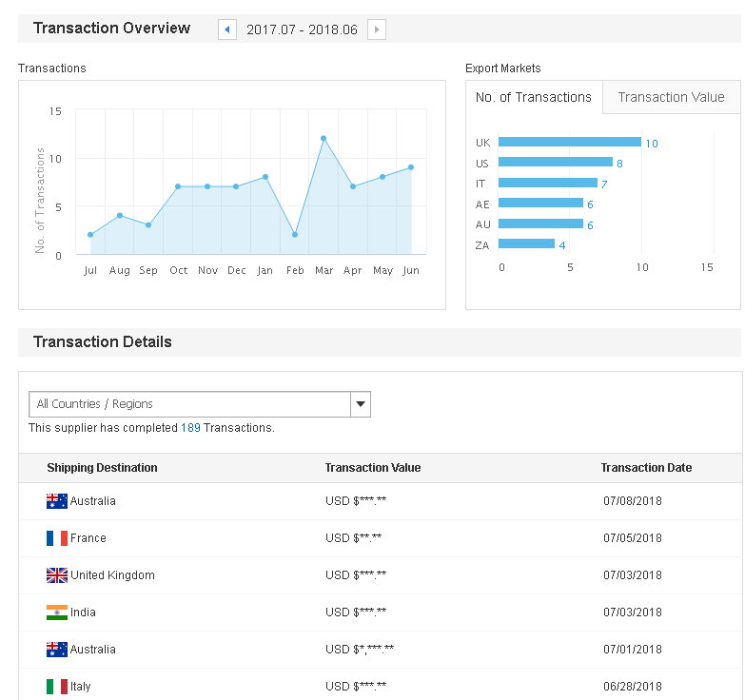The height and width of the screenshot is (700, 745).
Task: Click the March peak data point
Action: [x=323, y=139]
